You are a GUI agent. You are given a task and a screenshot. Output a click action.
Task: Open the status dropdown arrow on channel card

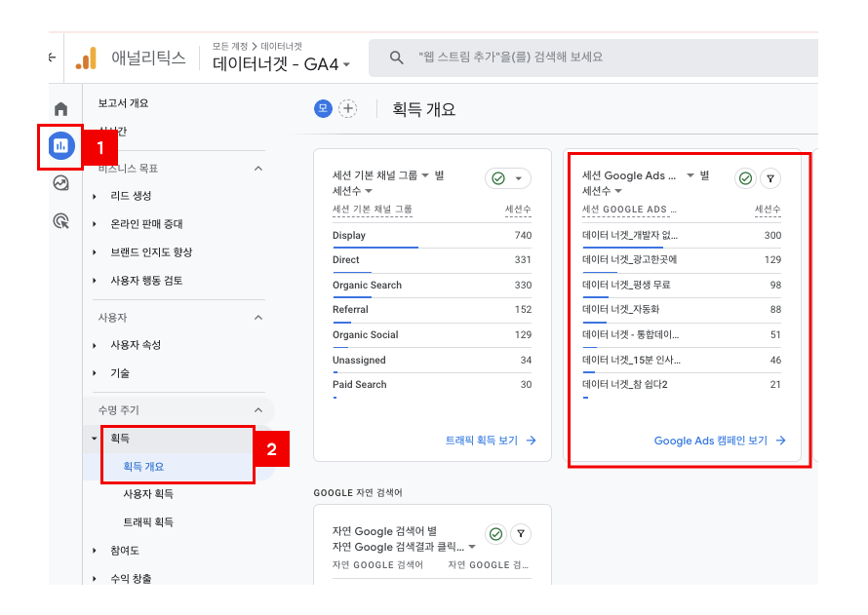(519, 178)
